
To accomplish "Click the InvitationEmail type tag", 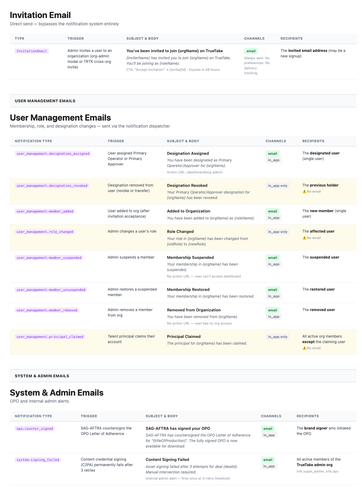I will (x=32, y=51).
